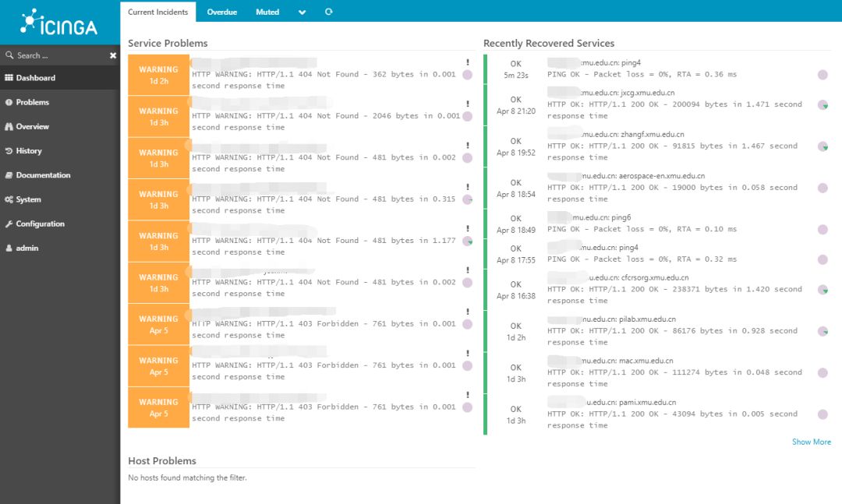
Task: Click PING OK text with RTA 0.10 ms
Action: coord(642,229)
